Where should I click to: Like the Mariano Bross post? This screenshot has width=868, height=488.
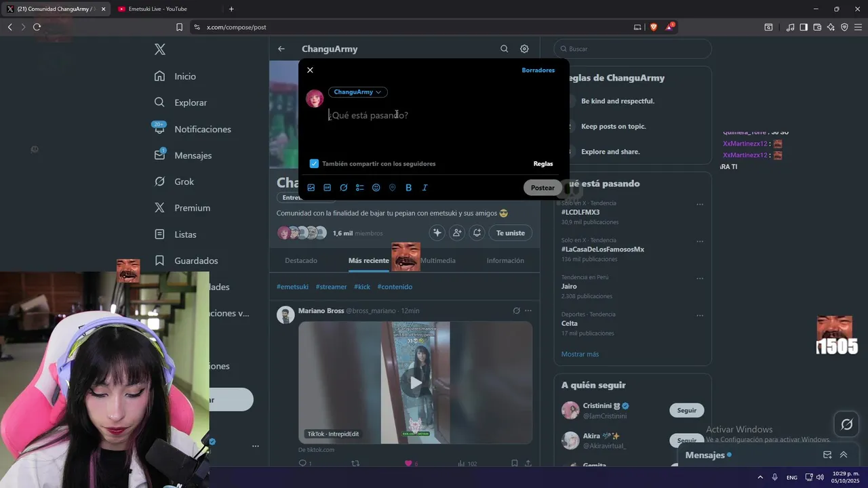tap(408, 464)
